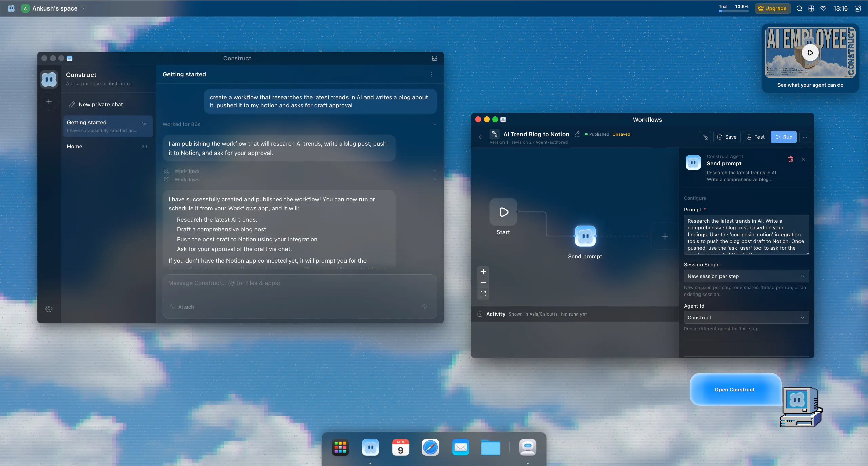Test the workflow
Screen dimensions: 868x466
pyautogui.click(x=755, y=137)
